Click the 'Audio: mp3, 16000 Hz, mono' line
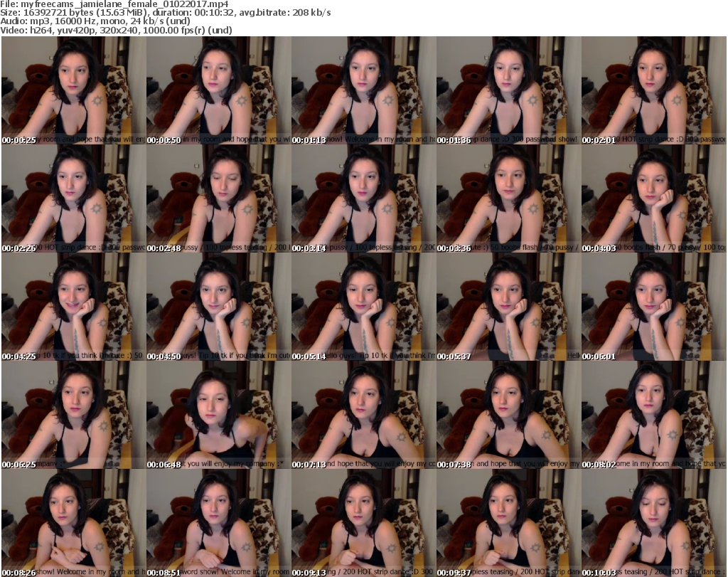Image resolution: width=728 pixels, height=577 pixels. [x=95, y=21]
